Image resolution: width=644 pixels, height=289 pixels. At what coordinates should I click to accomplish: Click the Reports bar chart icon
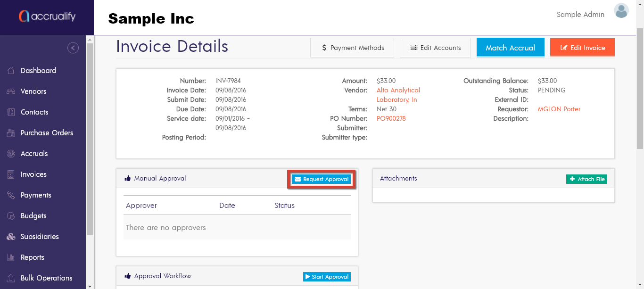(x=11, y=257)
